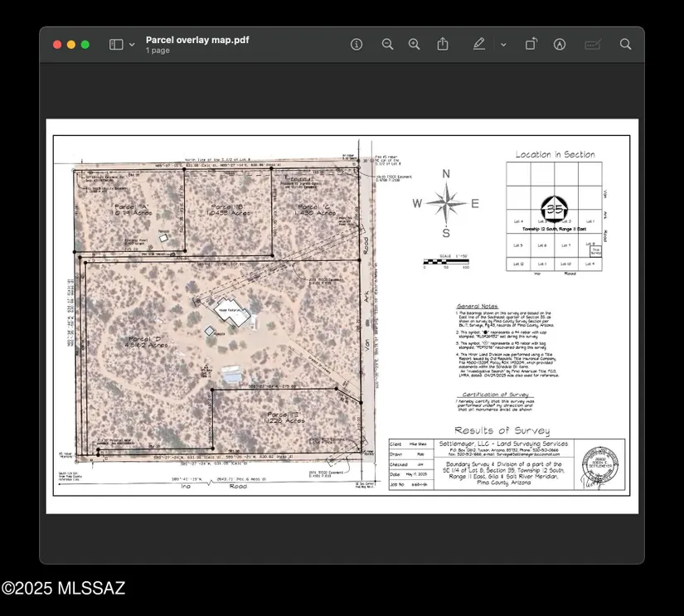Open the form filling toolbar

pyautogui.click(x=593, y=45)
